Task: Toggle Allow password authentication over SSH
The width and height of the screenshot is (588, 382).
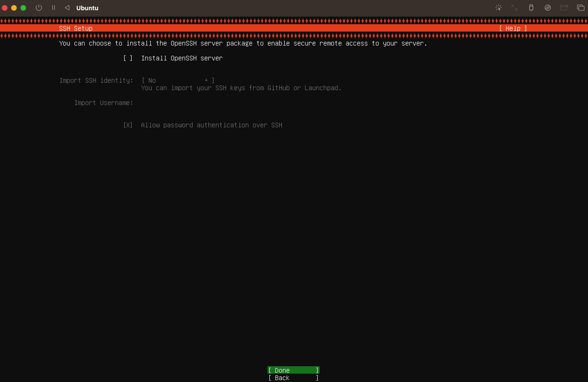Action: pyautogui.click(x=128, y=125)
